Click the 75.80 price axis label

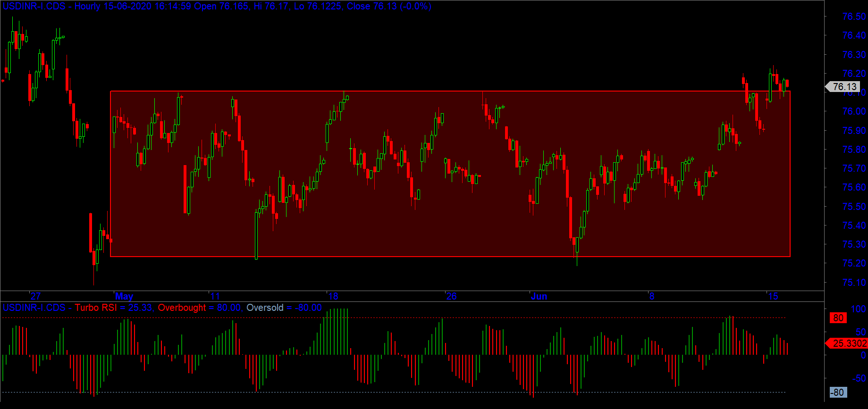point(854,150)
